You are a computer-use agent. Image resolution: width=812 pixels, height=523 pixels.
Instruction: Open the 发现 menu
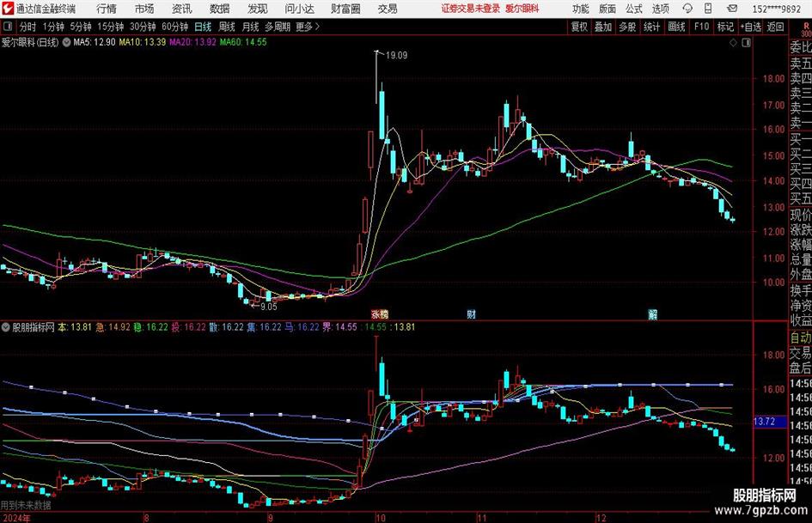[x=258, y=9]
